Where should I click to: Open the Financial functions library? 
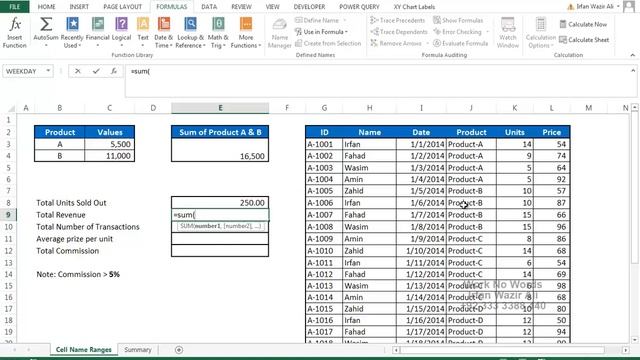[98, 33]
